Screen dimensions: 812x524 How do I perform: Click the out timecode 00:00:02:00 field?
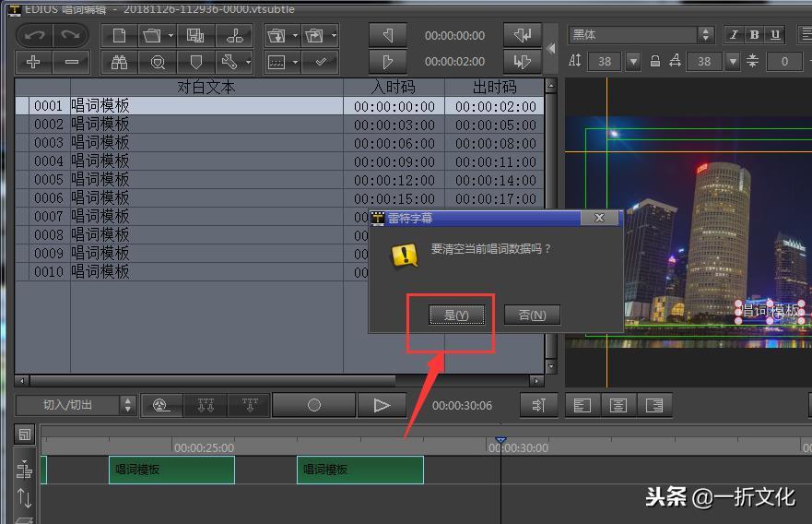[454, 62]
